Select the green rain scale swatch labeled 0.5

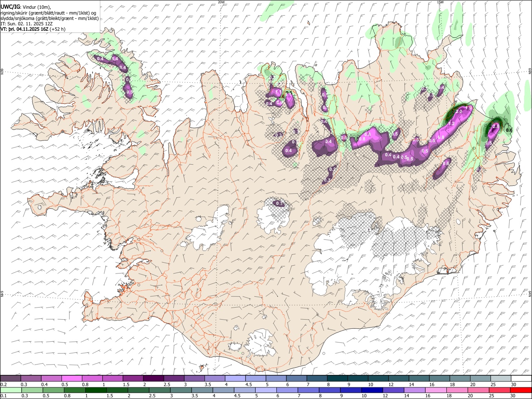point(53,390)
